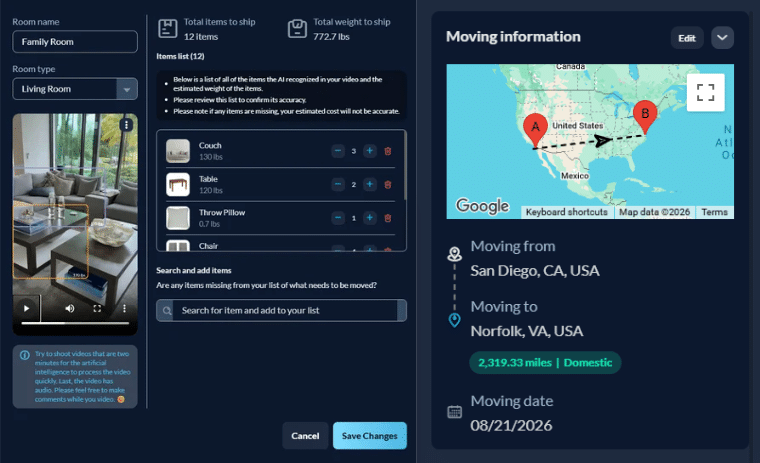Click the Throw Pillow thumbnail
760x463 pixels.
point(178,218)
